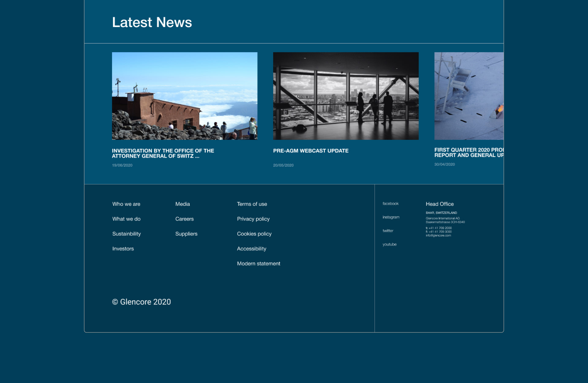Open the instagram social link

391,217
